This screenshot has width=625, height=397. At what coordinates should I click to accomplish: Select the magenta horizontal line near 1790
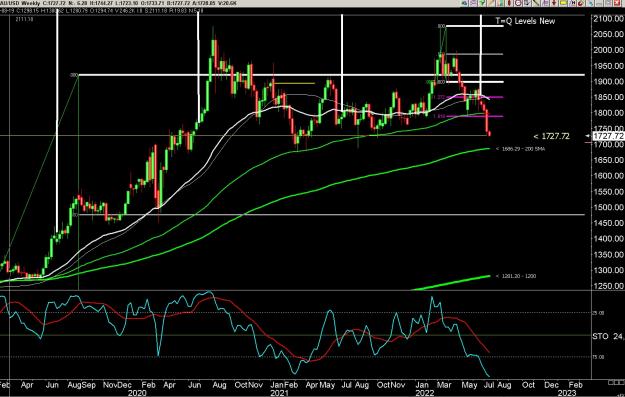pyautogui.click(x=474, y=116)
